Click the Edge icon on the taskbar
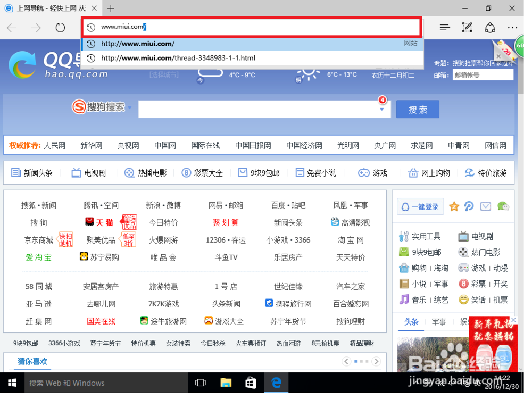 point(276,383)
